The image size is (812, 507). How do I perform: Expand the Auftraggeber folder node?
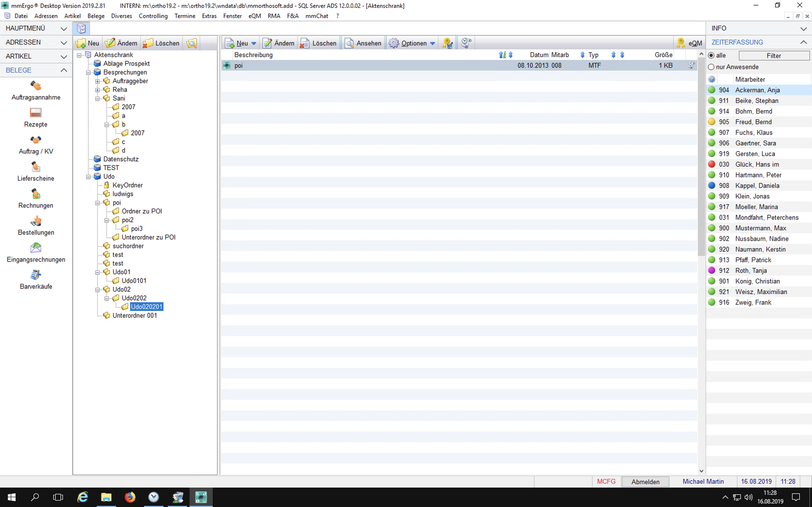click(x=97, y=81)
